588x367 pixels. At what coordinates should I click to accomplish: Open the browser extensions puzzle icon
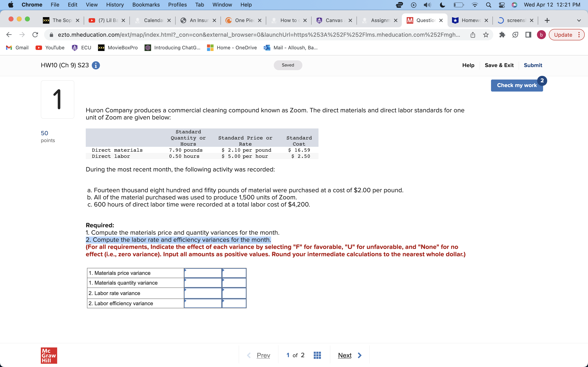coord(502,34)
